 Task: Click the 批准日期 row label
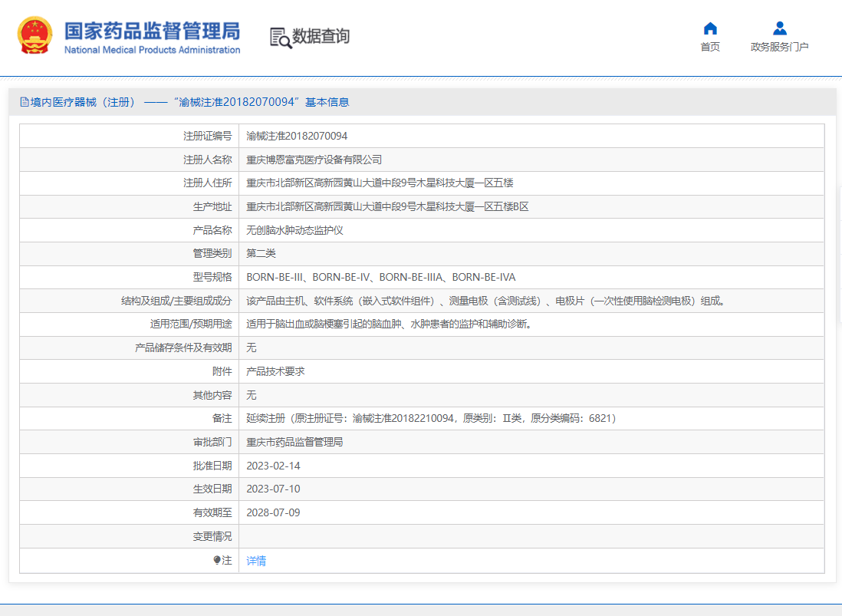tap(212, 466)
